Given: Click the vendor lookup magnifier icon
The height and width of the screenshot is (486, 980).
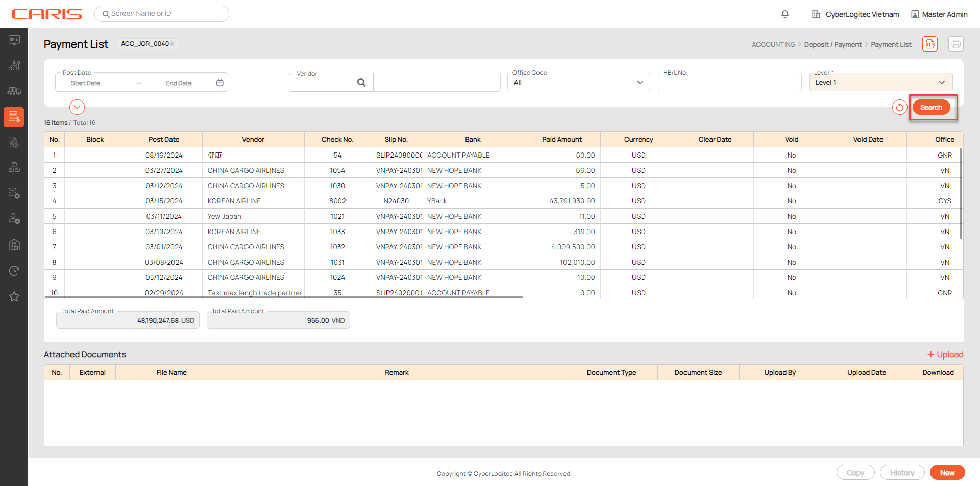Looking at the screenshot, I should click(361, 83).
